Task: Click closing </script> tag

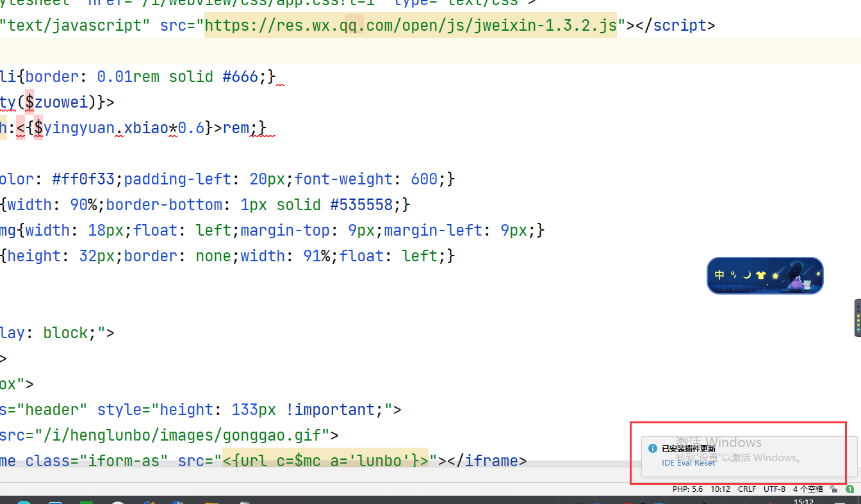Action: pos(675,26)
